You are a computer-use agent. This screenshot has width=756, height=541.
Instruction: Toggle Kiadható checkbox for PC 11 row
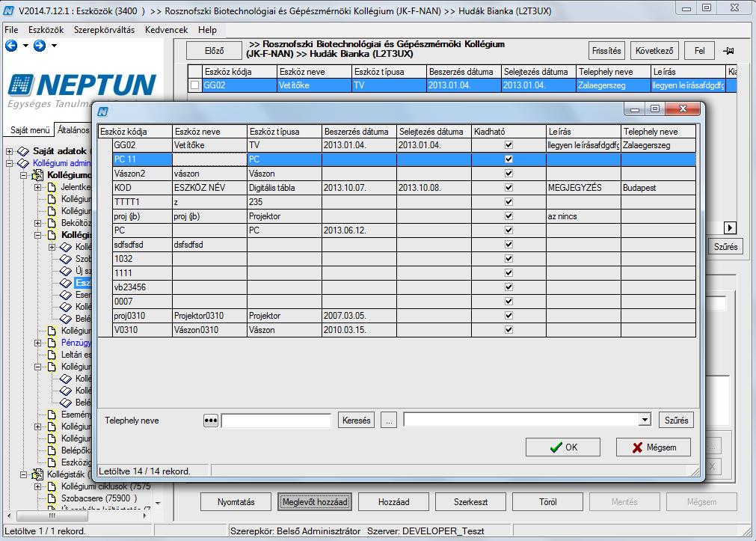(508, 159)
